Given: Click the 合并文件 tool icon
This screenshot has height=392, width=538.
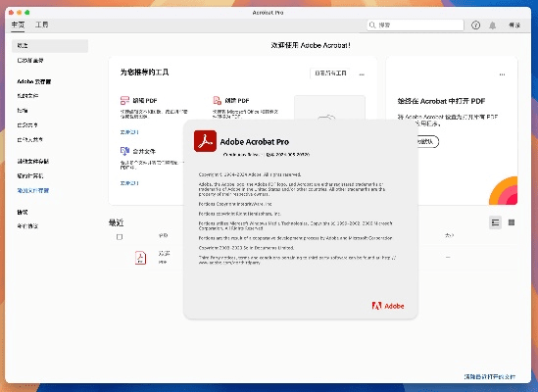Looking at the screenshot, I should [x=124, y=151].
